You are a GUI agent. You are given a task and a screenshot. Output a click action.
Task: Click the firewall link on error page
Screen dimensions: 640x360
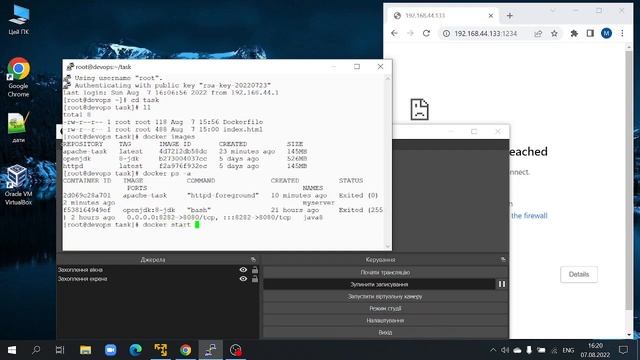coord(529,216)
